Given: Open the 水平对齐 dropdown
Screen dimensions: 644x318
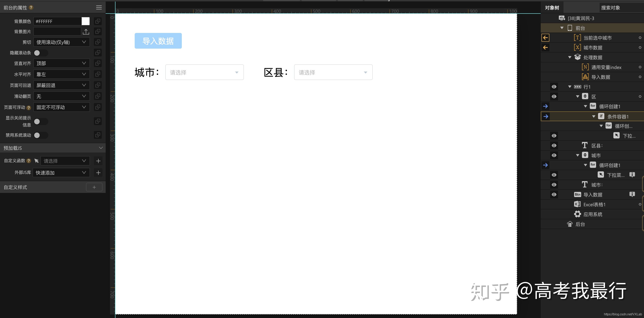Looking at the screenshot, I should 61,74.
